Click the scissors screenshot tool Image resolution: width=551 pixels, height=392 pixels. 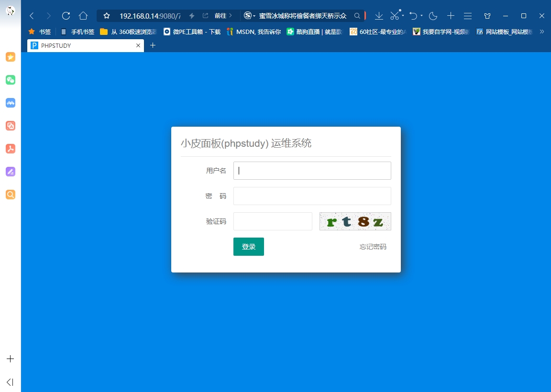tap(395, 16)
